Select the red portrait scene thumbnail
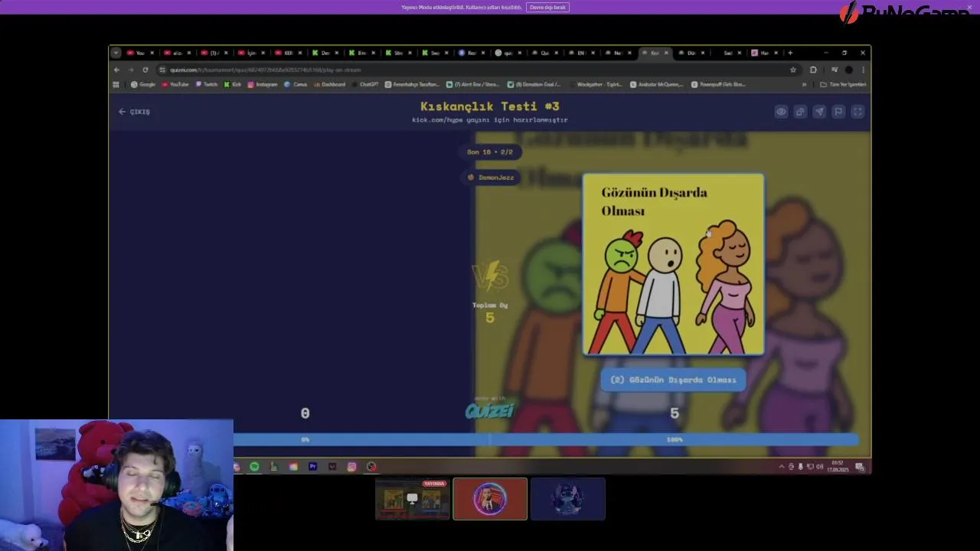980x551 pixels. pos(490,499)
